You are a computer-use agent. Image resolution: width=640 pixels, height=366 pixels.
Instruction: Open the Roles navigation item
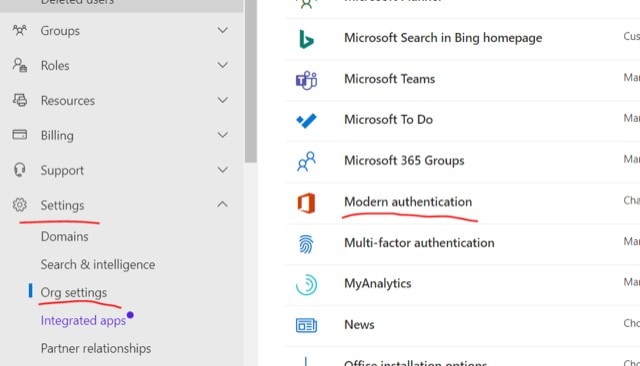click(55, 66)
